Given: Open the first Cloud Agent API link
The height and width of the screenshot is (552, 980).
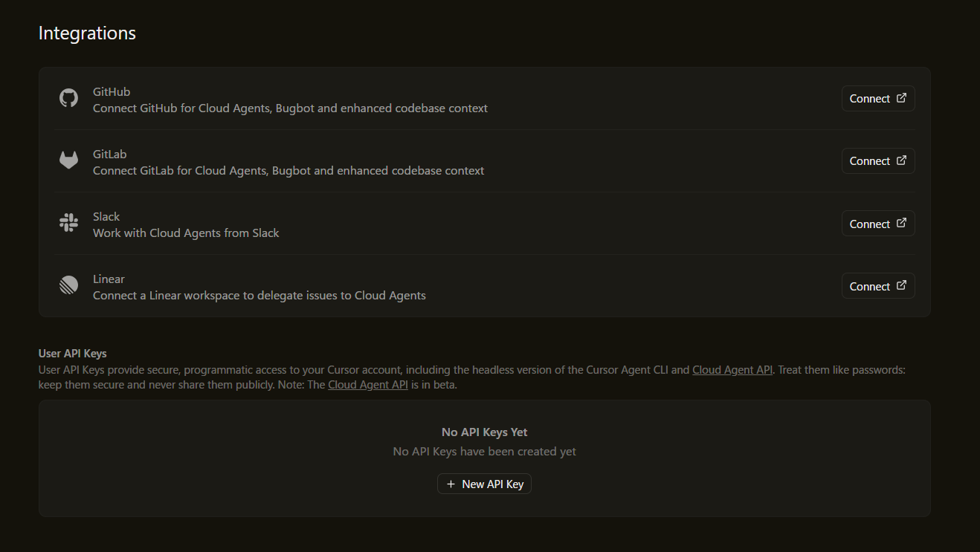Looking at the screenshot, I should click(732, 370).
